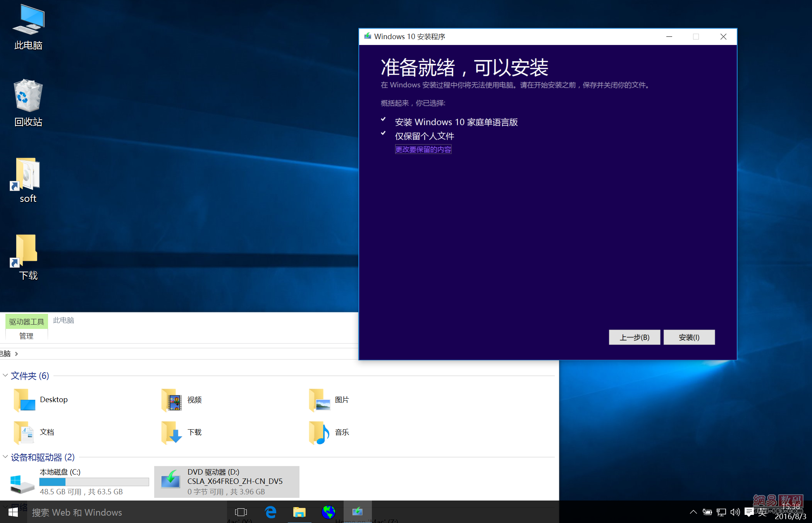Click the globe application taskbar icon
This screenshot has height=523, width=812.
pyautogui.click(x=329, y=512)
